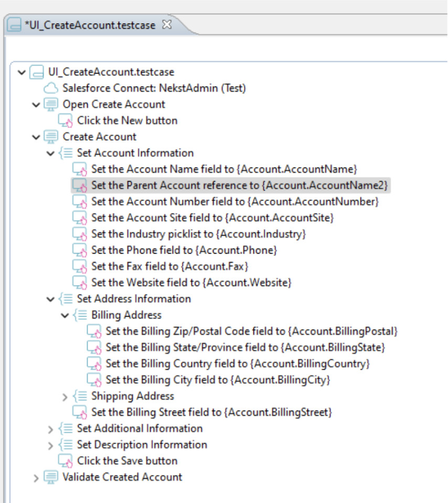Expand the Shipping Address group
448x503 pixels.
pos(65,396)
